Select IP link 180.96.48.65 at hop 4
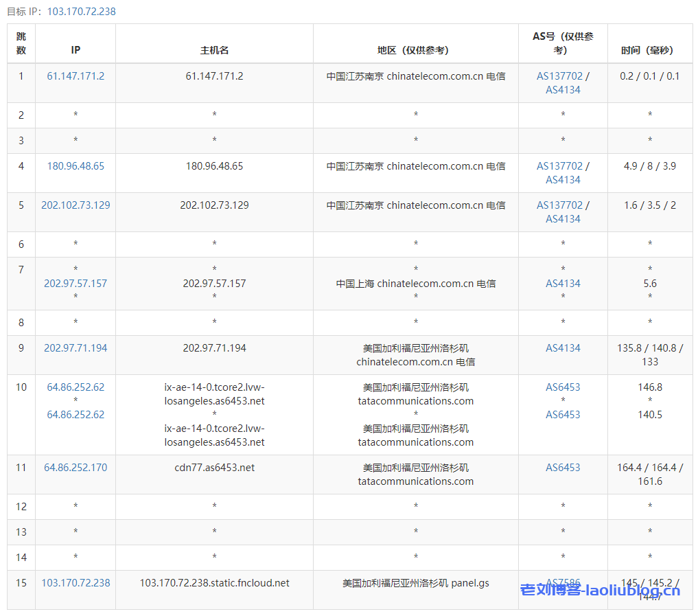This screenshot has width=698, height=616. coord(75,166)
